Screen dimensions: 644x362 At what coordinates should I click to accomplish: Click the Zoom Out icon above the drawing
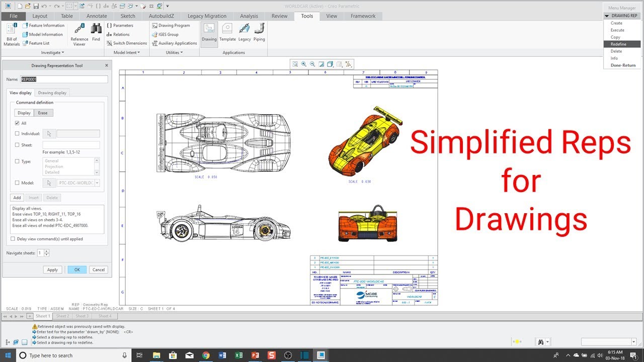(312, 64)
